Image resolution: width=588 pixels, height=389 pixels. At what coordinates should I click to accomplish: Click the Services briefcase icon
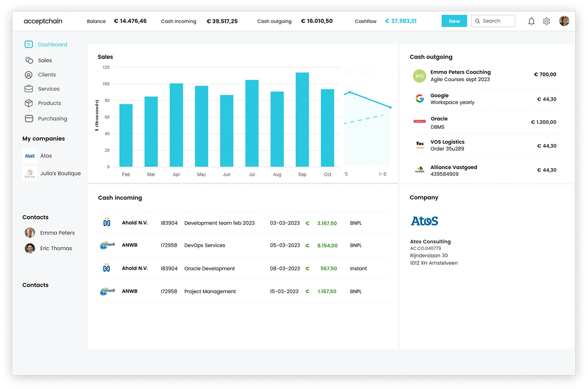[29, 89]
